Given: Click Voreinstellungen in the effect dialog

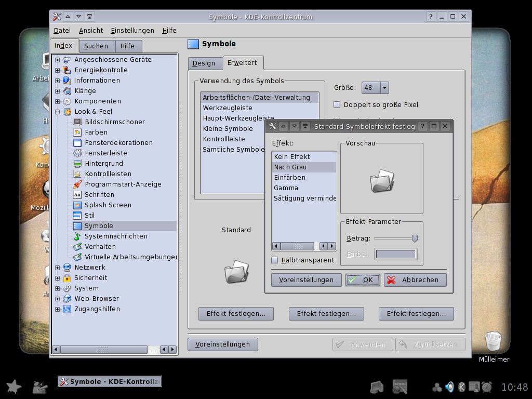Looking at the screenshot, I should tap(306, 280).
